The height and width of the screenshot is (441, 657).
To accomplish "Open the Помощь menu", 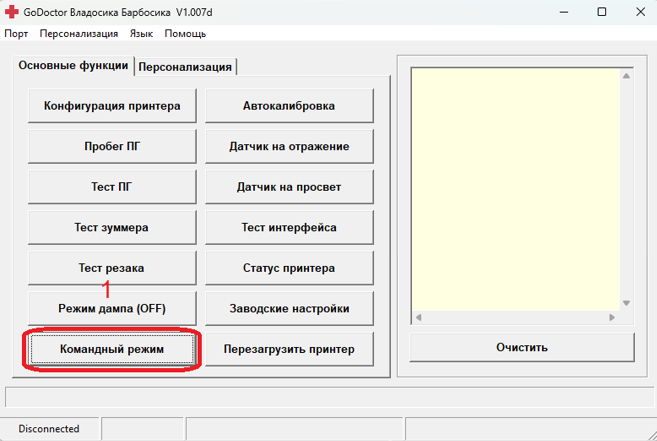I will tap(185, 33).
